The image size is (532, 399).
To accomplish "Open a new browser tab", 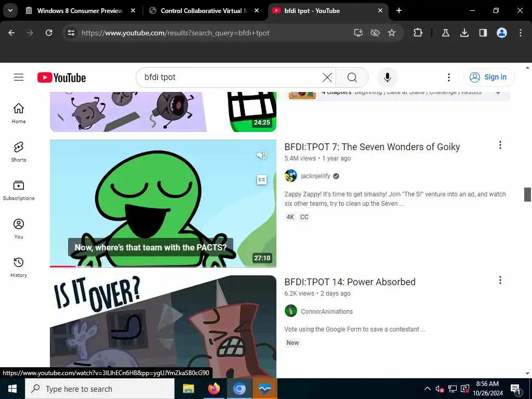I will click(399, 10).
